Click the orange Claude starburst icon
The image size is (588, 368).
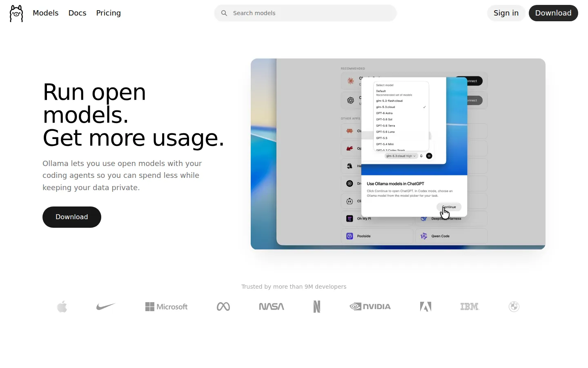point(350,81)
